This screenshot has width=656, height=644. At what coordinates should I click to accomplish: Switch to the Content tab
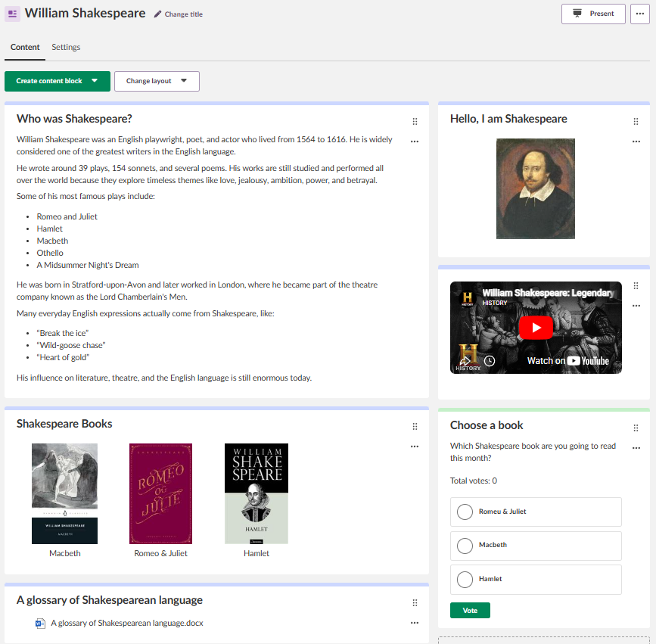point(25,47)
